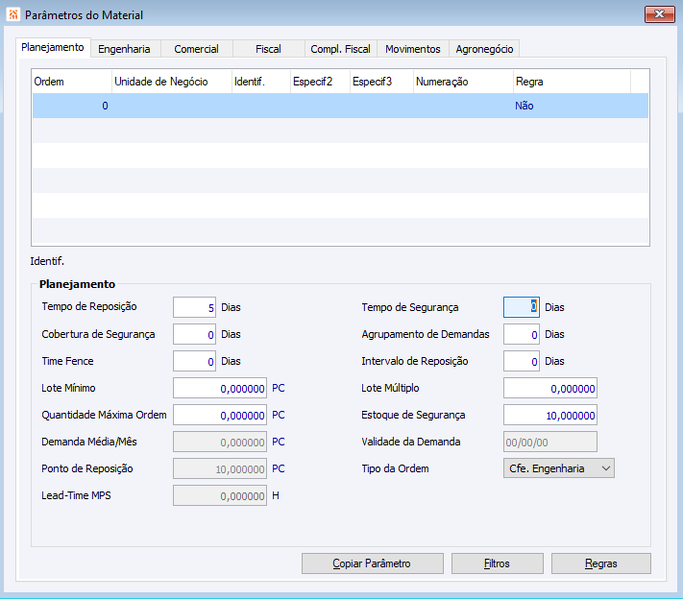The height and width of the screenshot is (599, 683).
Task: Open the Filtros button
Action: tap(497, 563)
